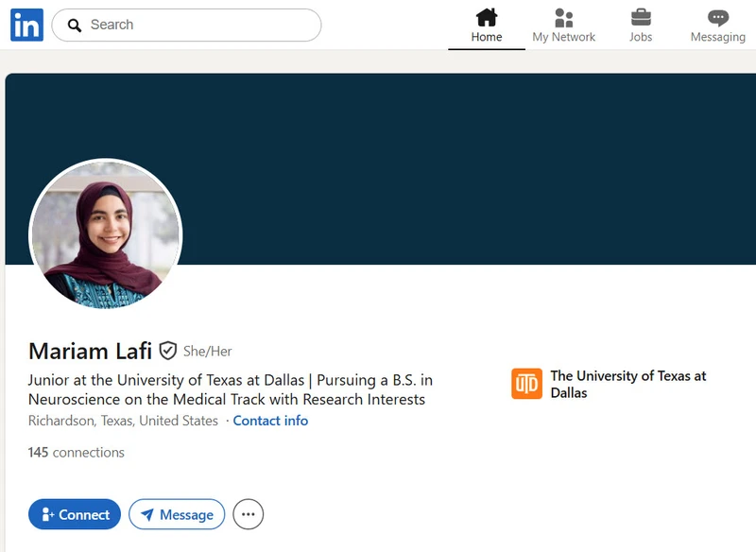
Task: Open Messaging via the speech bubble icon
Action: click(x=718, y=18)
